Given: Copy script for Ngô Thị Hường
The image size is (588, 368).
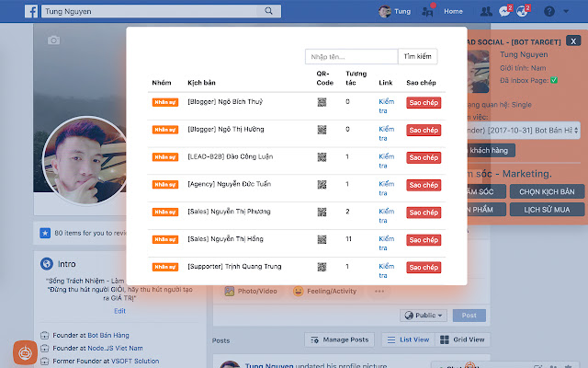Looking at the screenshot, I should coord(424,130).
